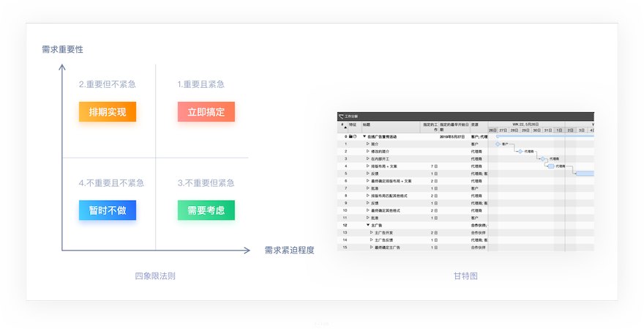Click the 排期实现 orange button
Image resolution: width=644 pixels, height=329 pixels.
[x=108, y=112]
